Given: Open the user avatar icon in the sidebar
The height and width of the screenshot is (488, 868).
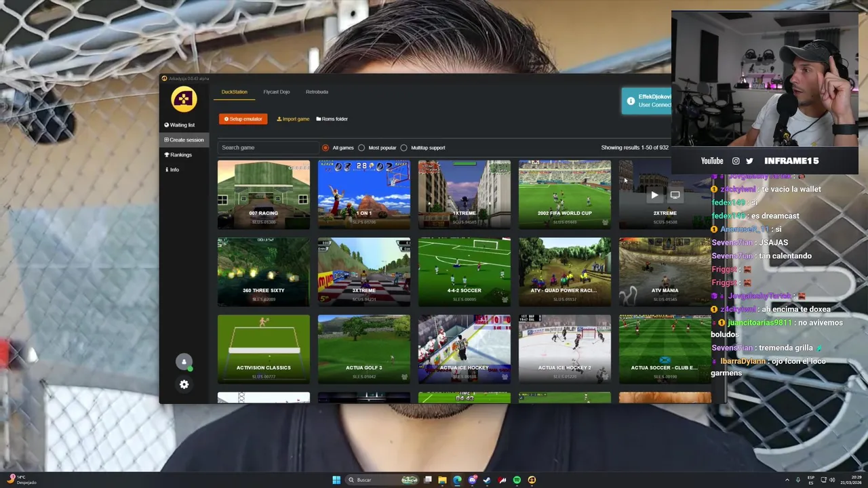Looking at the screenshot, I should coord(184,362).
